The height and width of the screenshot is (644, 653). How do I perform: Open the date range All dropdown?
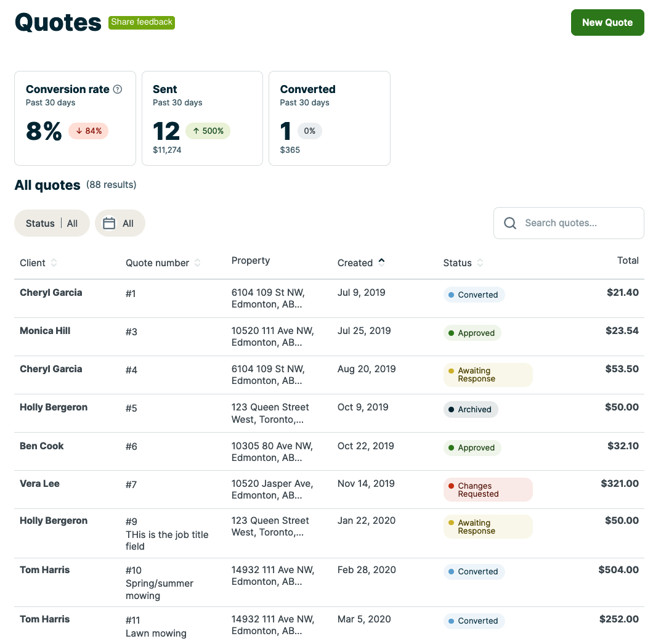pos(120,223)
